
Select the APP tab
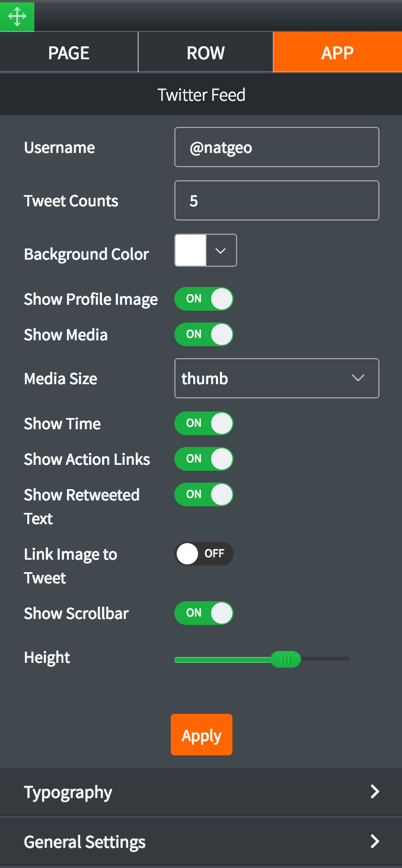coord(337,53)
